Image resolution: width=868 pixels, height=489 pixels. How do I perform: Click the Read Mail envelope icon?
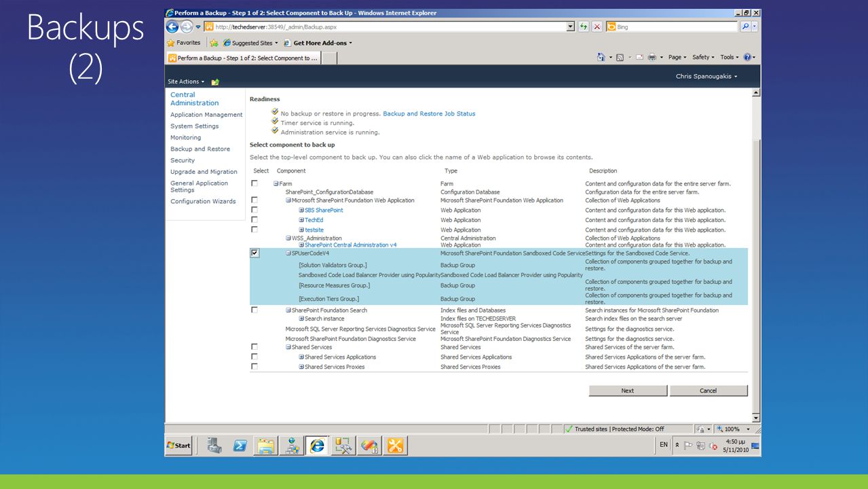pos(639,58)
